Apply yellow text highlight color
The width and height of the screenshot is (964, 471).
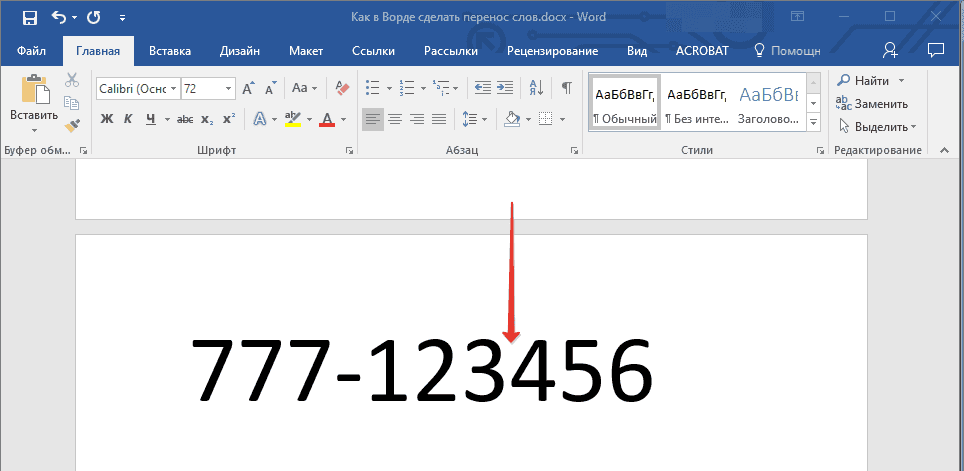click(x=293, y=119)
